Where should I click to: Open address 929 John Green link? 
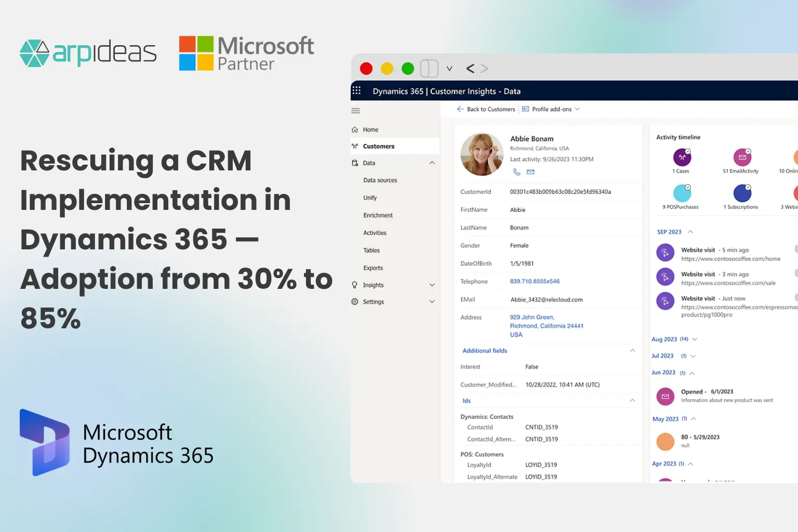pos(547,326)
